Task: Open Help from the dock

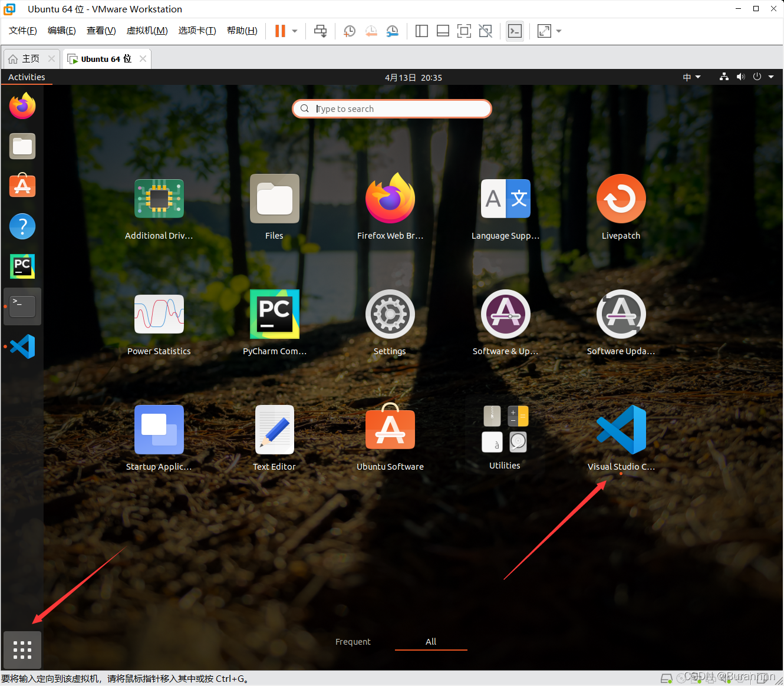Action: pyautogui.click(x=22, y=226)
